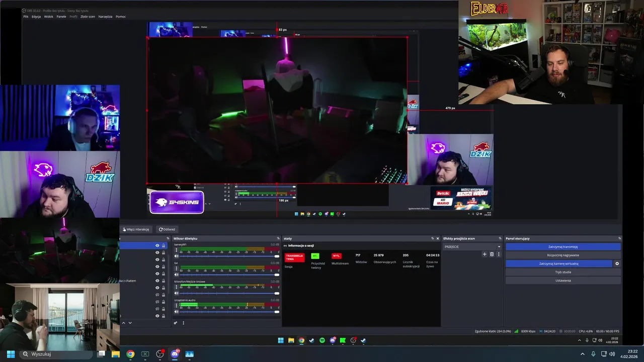Adjust the Mikrofon/Wejście liniowe volume slider

coord(230,293)
